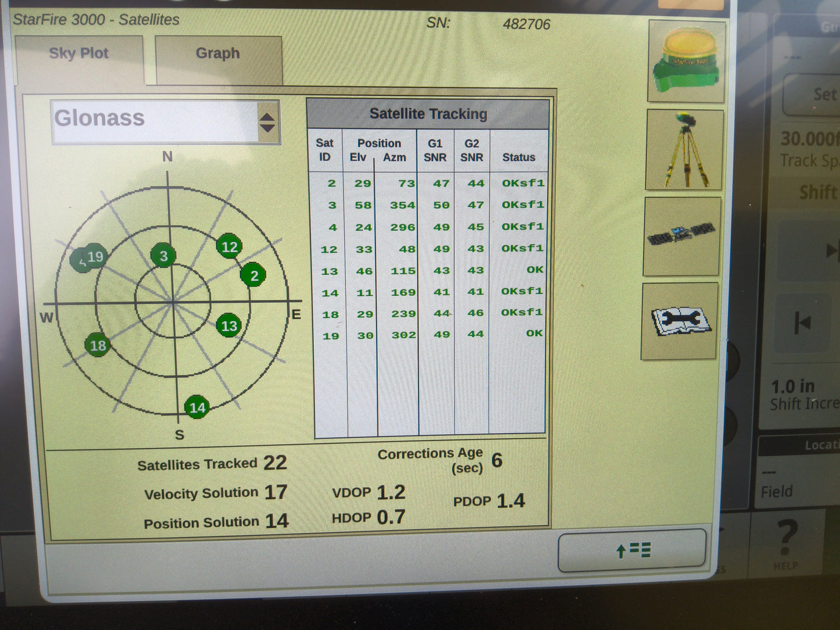Click Sat ID 2 in tracking table
The width and height of the screenshot is (840, 630).
pos(331,184)
